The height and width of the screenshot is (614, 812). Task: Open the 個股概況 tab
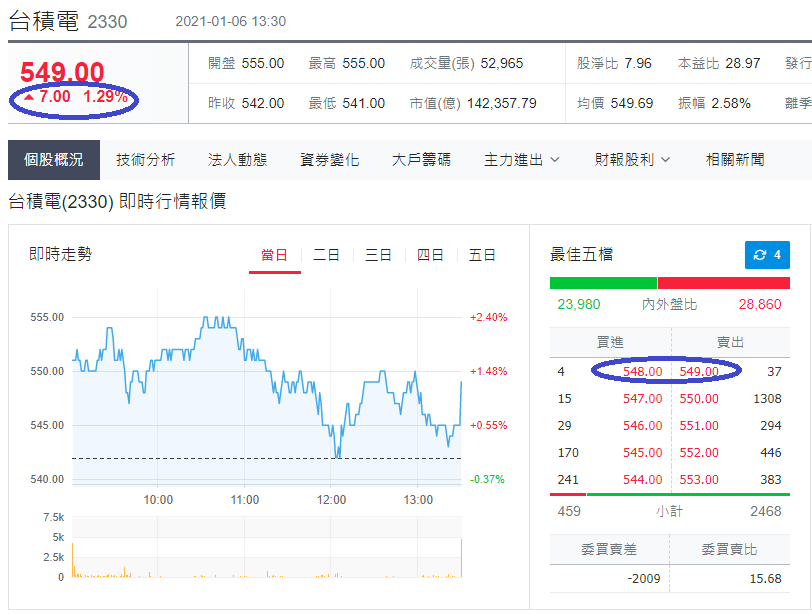pos(54,159)
